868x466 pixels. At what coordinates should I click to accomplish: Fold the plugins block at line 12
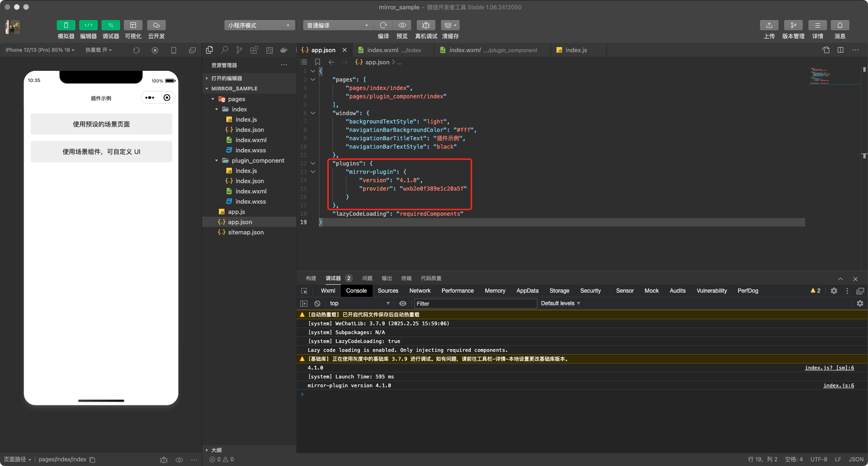click(x=313, y=164)
